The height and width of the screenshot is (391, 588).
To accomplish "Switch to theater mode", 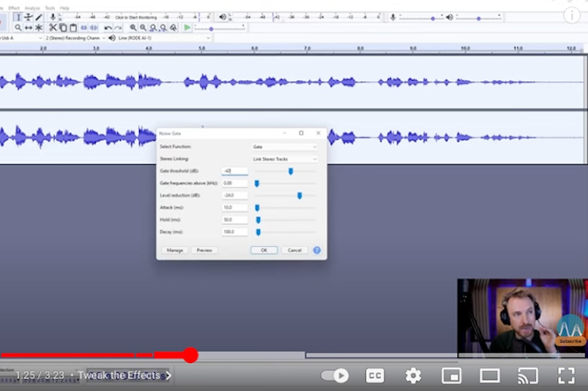I will (490, 375).
